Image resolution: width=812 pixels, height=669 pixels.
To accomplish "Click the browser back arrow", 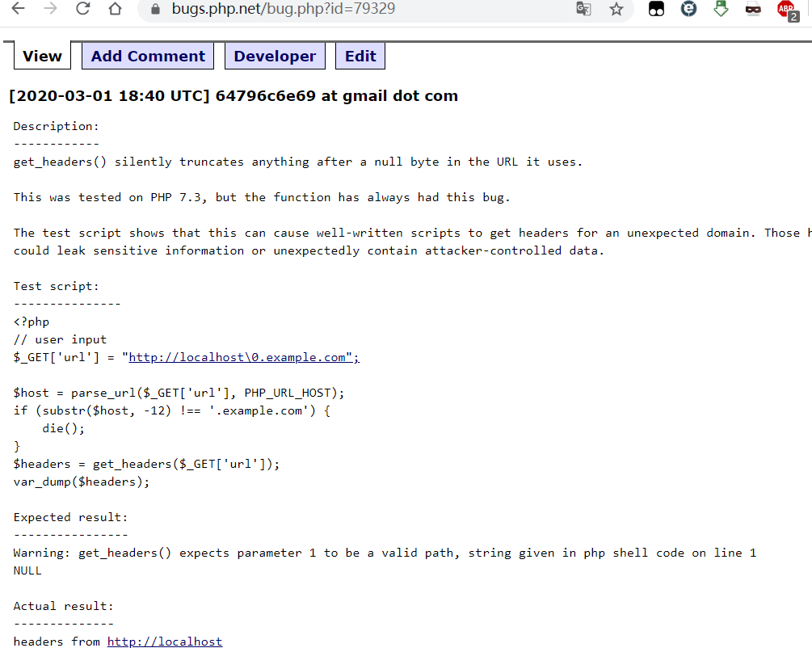I will point(18,9).
